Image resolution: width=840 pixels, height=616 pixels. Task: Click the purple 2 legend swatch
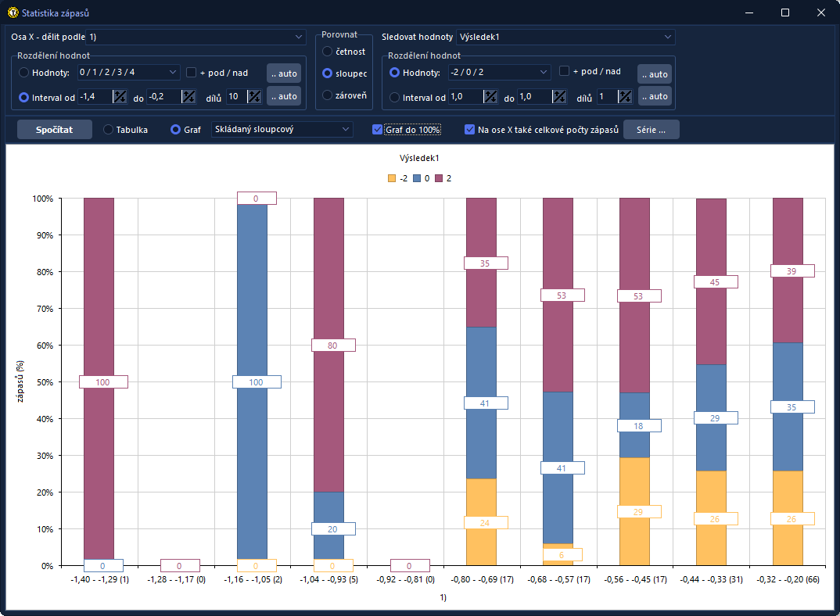[440, 178]
